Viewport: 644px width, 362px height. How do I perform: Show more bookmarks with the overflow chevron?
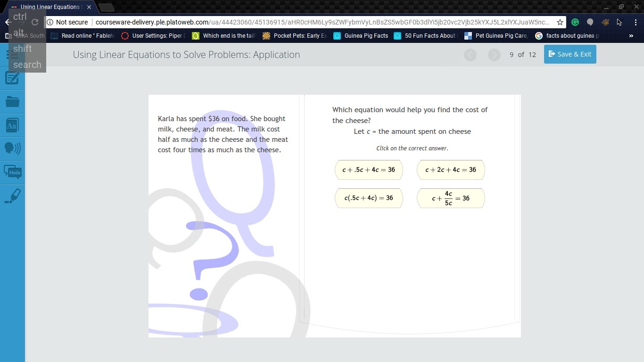click(x=631, y=36)
